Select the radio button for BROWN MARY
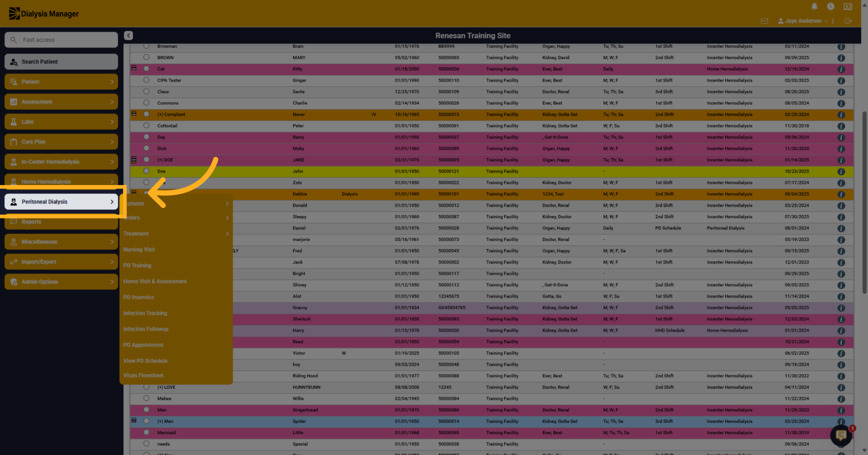This screenshot has height=455, width=868. pyautogui.click(x=146, y=57)
